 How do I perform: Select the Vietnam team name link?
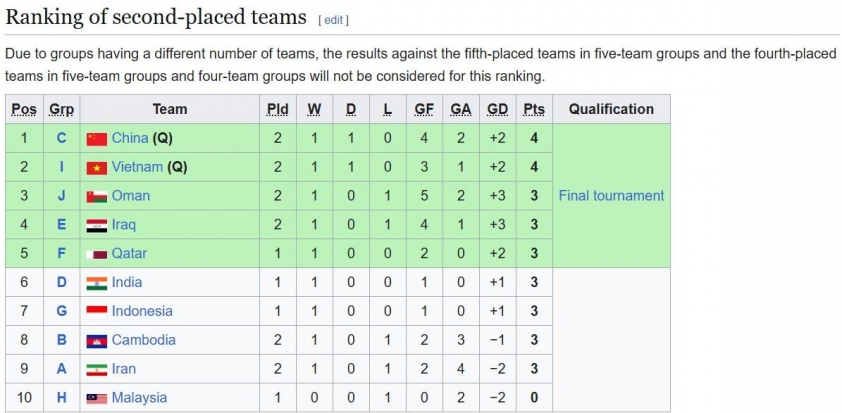point(137,167)
